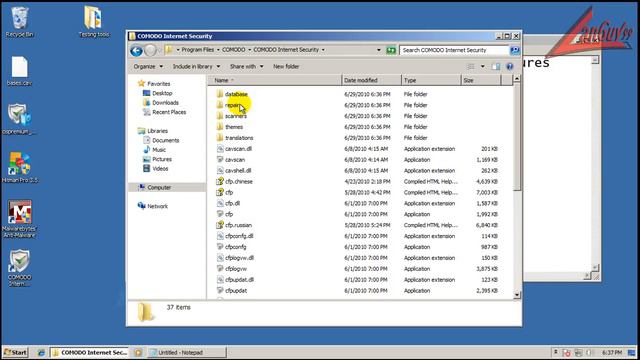Screen dimensions: 640x360
Task: Change the view using the views icon
Action: tap(471, 67)
